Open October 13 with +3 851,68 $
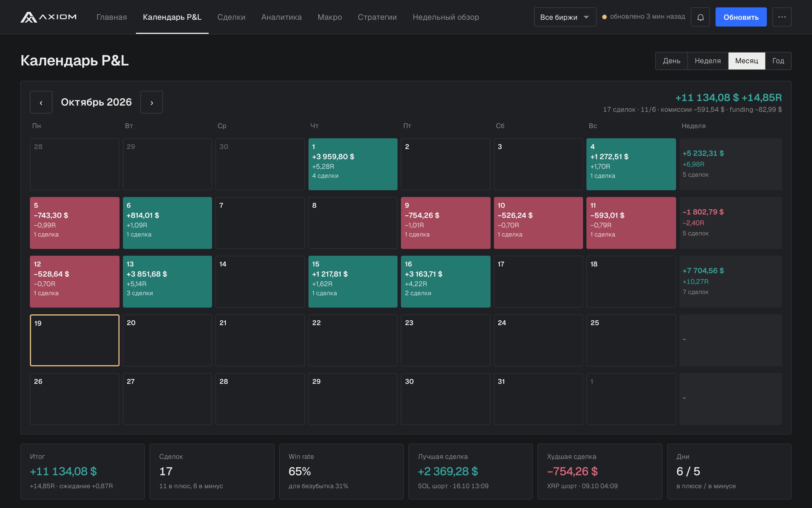Screen dimensions: 812x508 pos(167,282)
